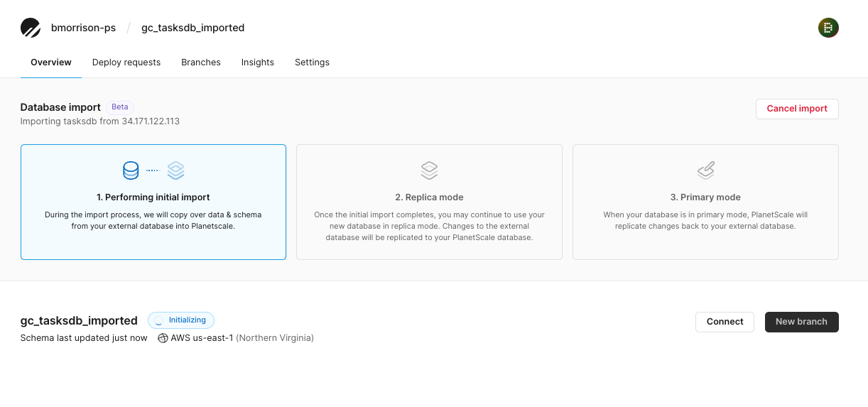Screen dimensions: 868x407
Task: Click the PlanetScale logo icon
Action: [31, 28]
